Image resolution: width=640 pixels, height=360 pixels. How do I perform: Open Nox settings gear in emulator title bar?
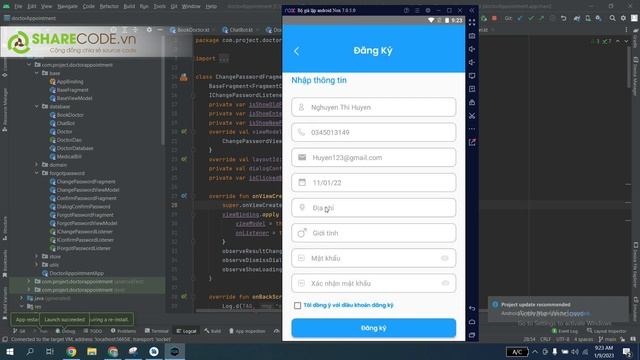(428, 10)
